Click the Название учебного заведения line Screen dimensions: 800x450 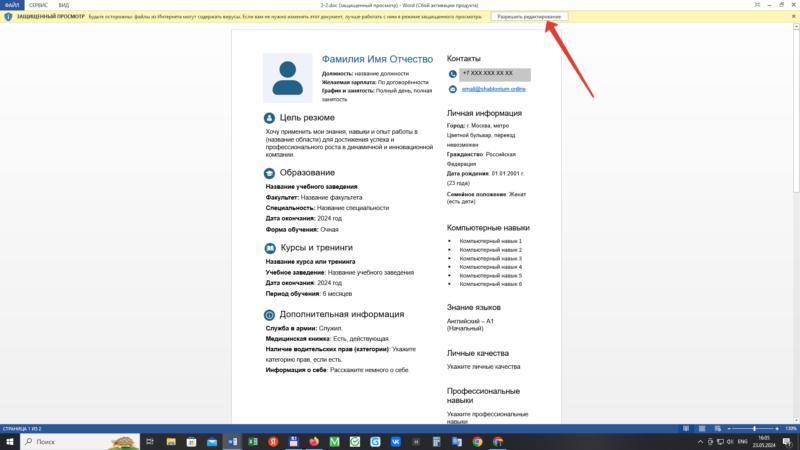[311, 187]
